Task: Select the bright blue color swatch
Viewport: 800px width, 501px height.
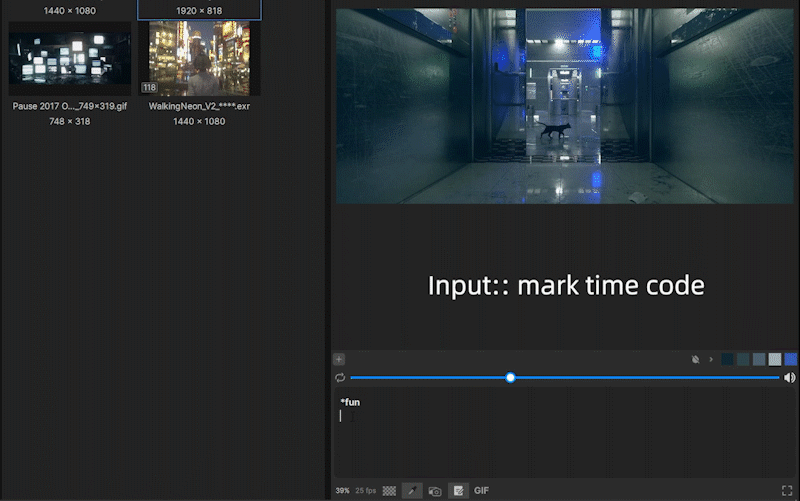Action: point(790,359)
